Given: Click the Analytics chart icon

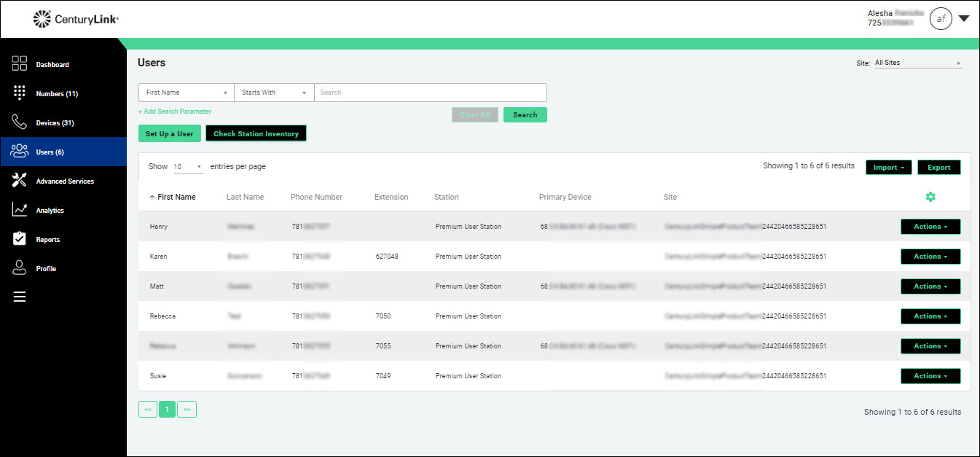Looking at the screenshot, I should pyautogui.click(x=20, y=210).
